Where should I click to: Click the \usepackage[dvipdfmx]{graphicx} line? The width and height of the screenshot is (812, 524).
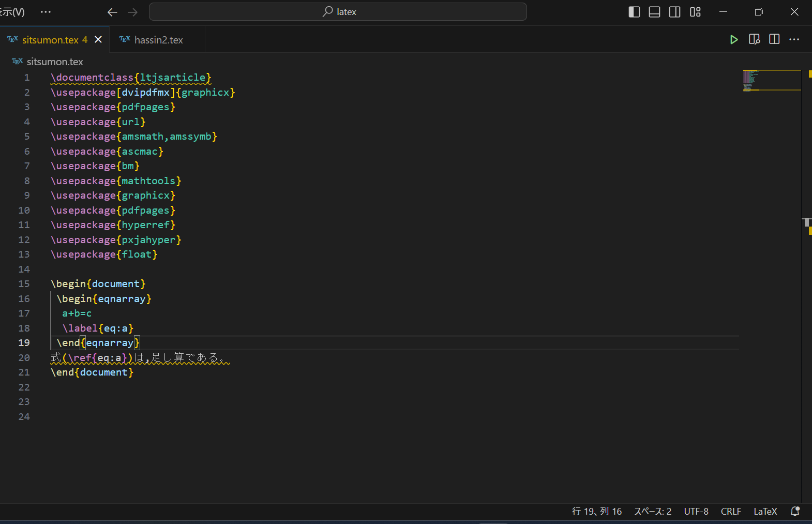pyautogui.click(x=143, y=93)
